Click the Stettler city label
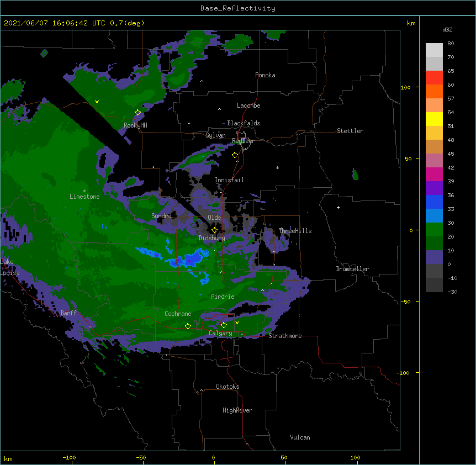This screenshot has width=476, height=465. [x=350, y=131]
